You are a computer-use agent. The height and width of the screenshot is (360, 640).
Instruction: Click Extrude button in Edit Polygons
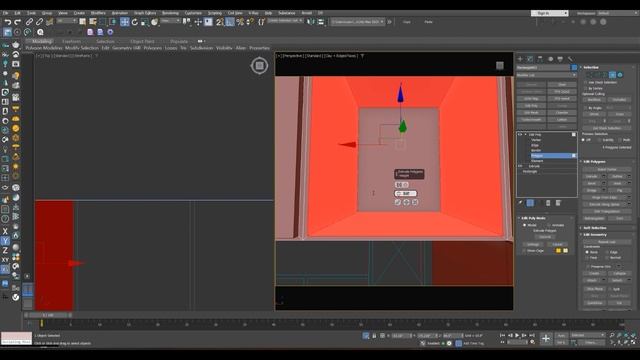coord(591,176)
